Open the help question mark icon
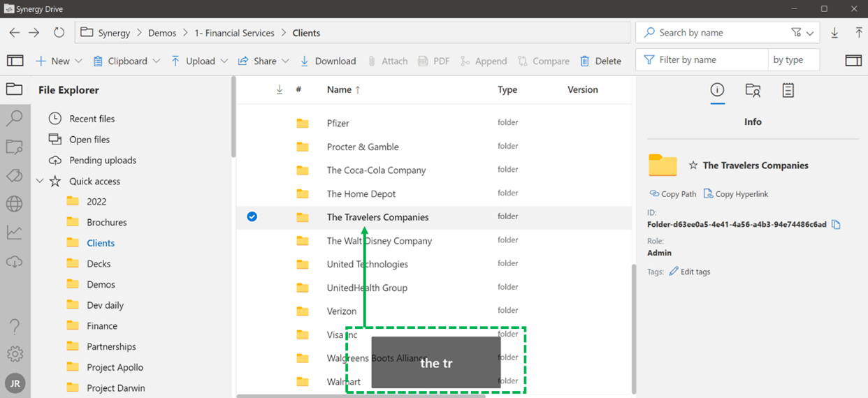The height and width of the screenshot is (398, 868). [15, 326]
